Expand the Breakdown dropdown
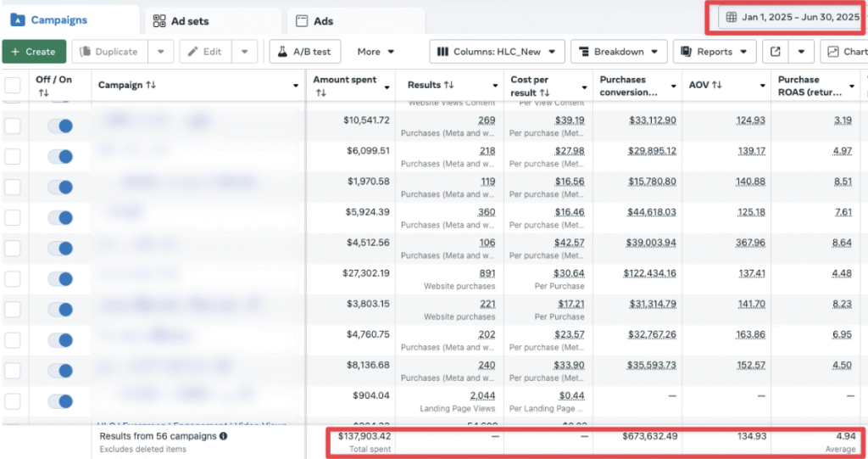868x459 pixels. [x=619, y=52]
